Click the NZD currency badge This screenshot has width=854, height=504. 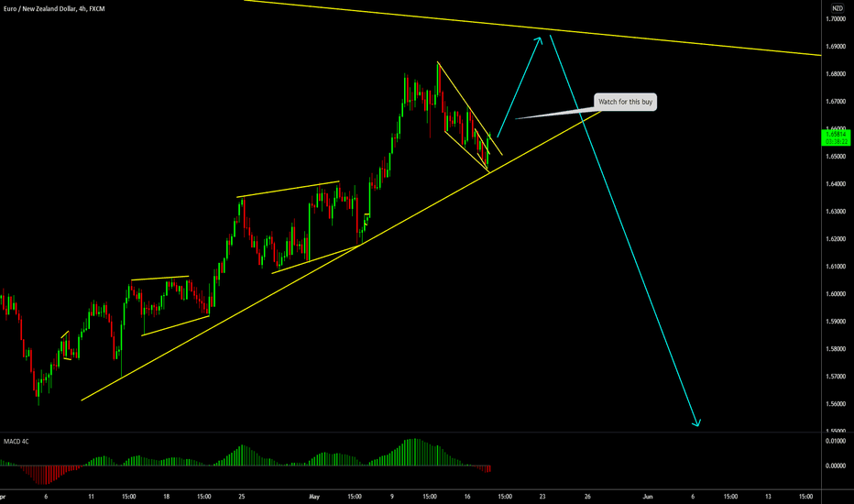pos(838,8)
